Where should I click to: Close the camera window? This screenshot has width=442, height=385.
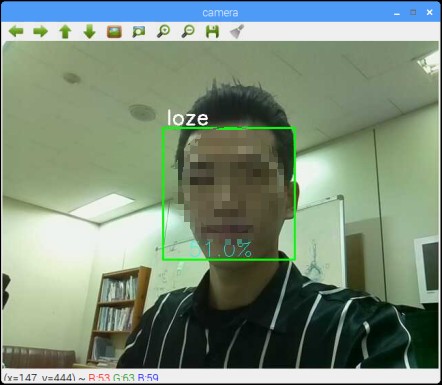point(430,13)
